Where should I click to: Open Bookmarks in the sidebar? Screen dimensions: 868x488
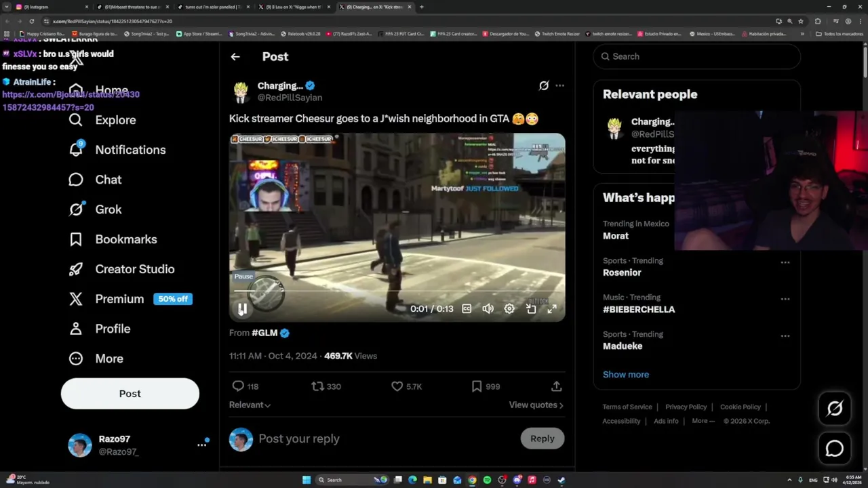point(113,239)
